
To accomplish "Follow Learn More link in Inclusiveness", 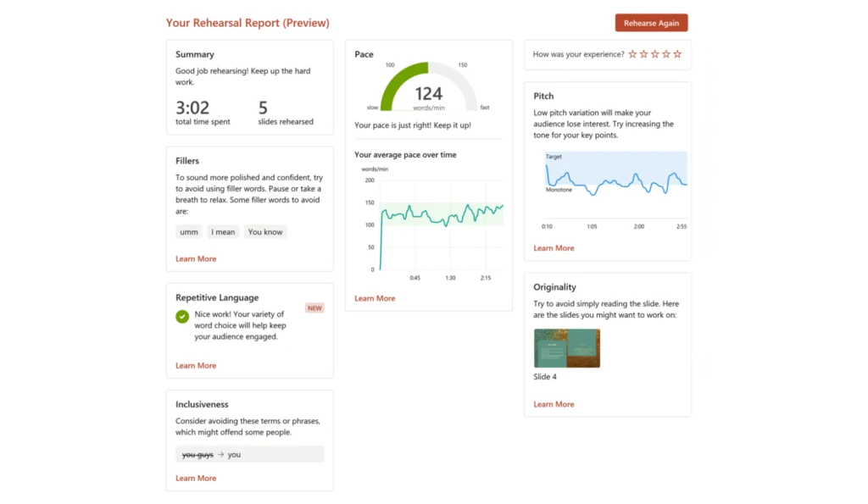I will tap(196, 479).
